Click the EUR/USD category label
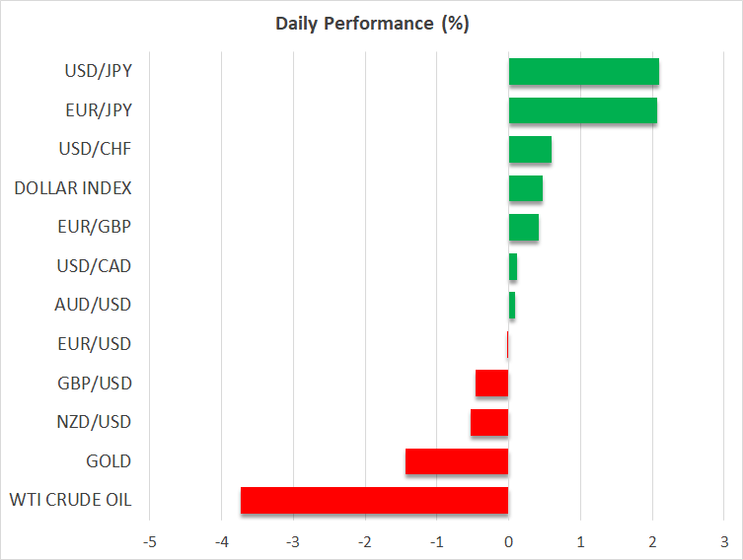The image size is (743, 560). [93, 344]
